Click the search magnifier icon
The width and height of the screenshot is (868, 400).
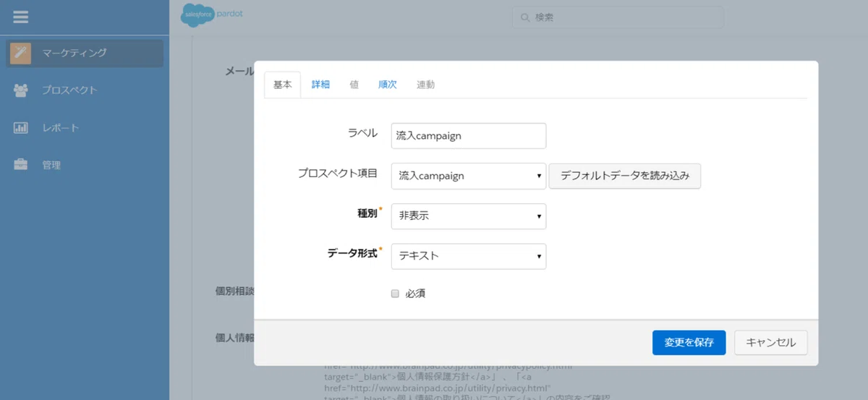click(x=526, y=17)
